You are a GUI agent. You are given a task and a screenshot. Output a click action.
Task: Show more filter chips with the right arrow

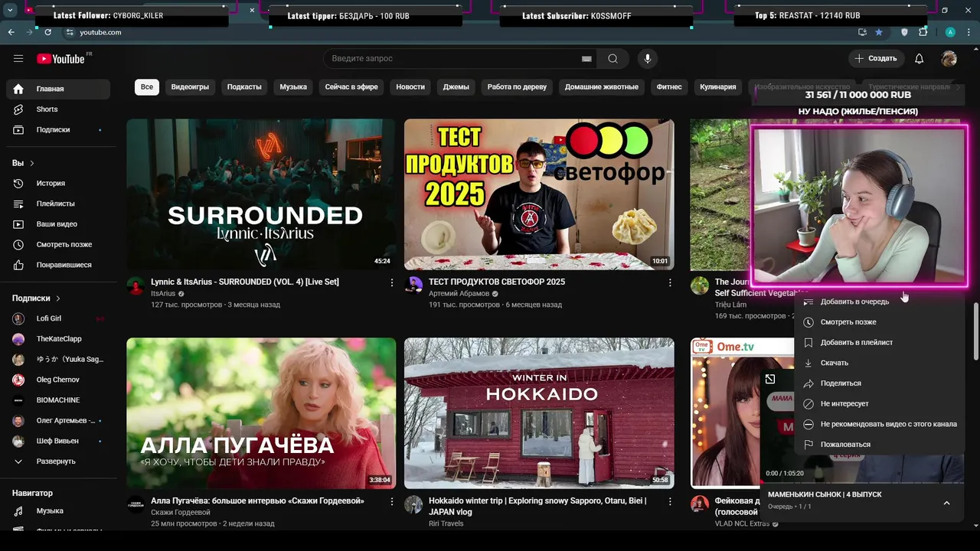click(x=958, y=87)
